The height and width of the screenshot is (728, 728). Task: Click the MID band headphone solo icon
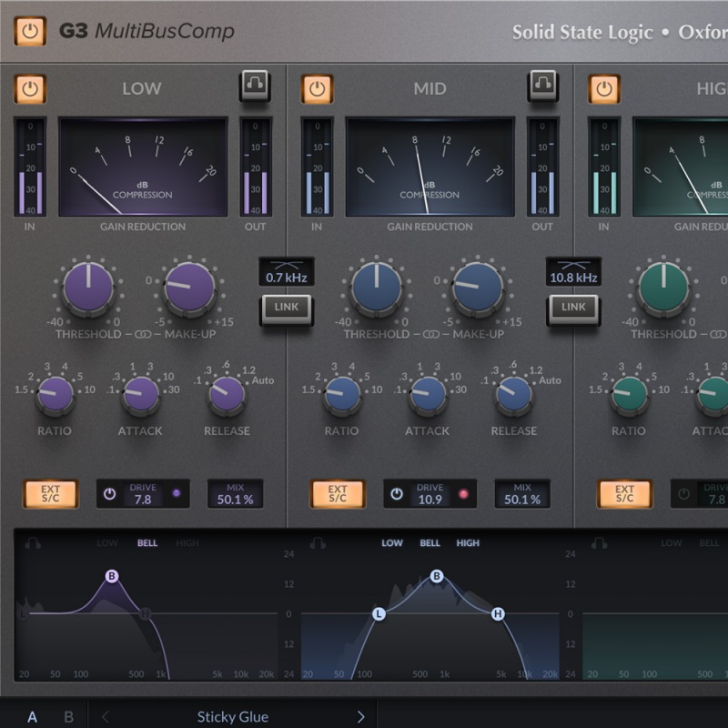(541, 84)
